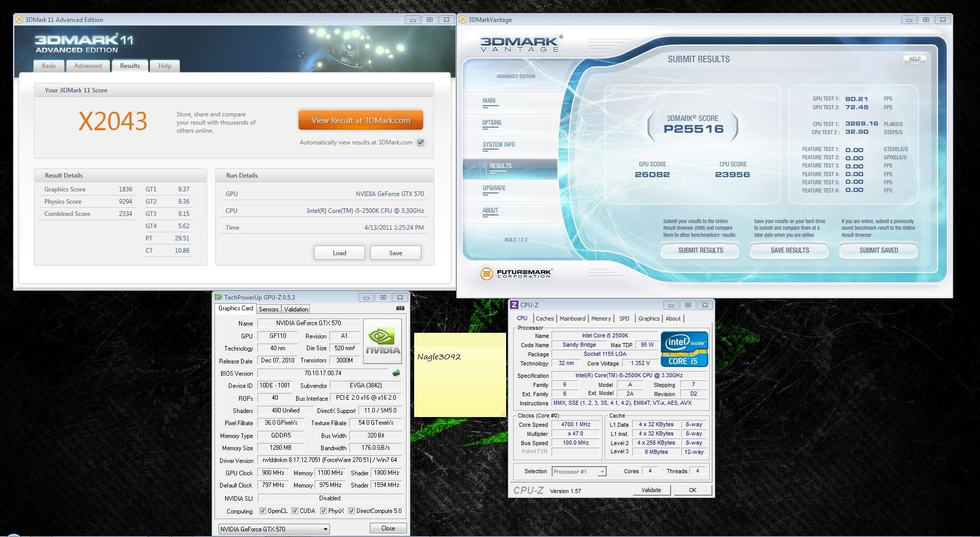
Task: Click the Load button in 3DMark 11
Action: pos(340,253)
